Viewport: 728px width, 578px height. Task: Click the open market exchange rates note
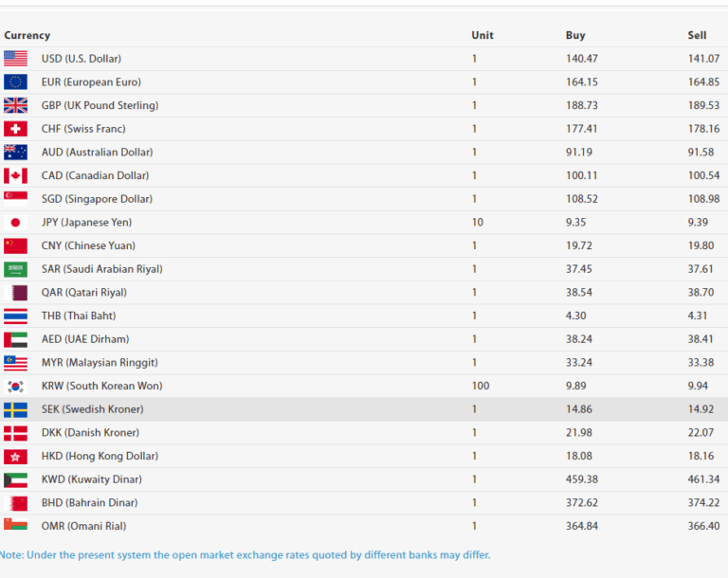[x=246, y=554]
